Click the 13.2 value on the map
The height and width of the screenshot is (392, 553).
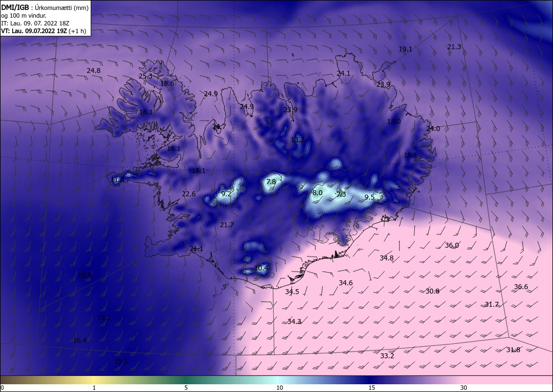298,140
